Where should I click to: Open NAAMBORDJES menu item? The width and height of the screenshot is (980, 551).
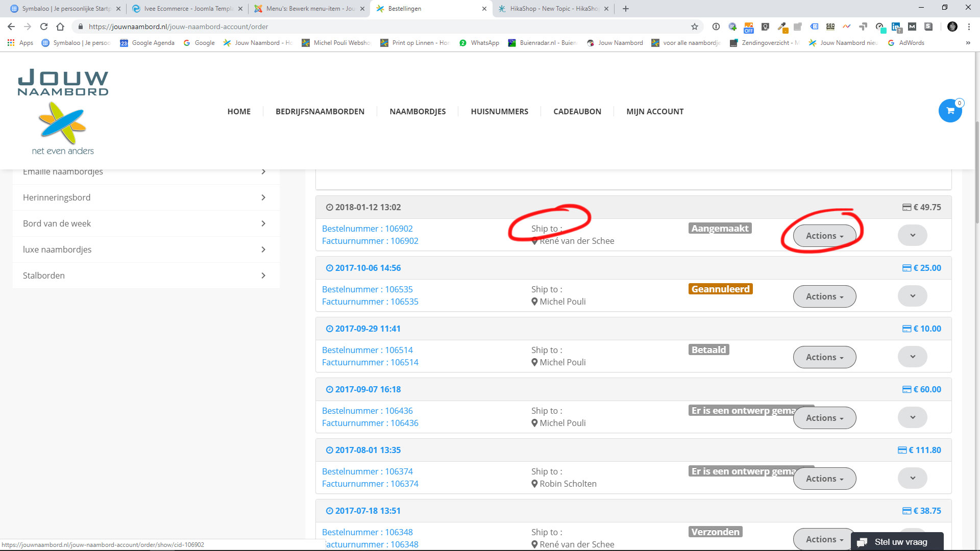pyautogui.click(x=418, y=111)
